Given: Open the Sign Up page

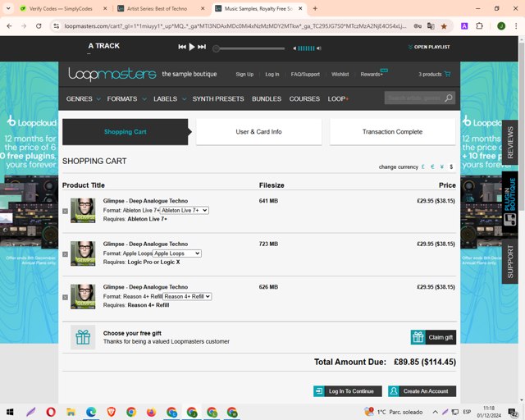Looking at the screenshot, I should (244, 75).
